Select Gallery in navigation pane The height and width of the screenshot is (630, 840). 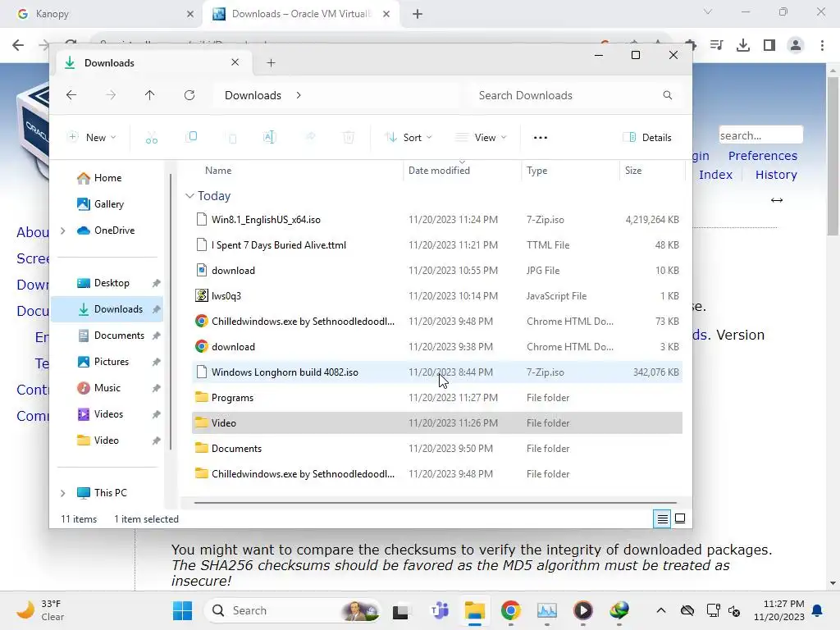pyautogui.click(x=109, y=204)
